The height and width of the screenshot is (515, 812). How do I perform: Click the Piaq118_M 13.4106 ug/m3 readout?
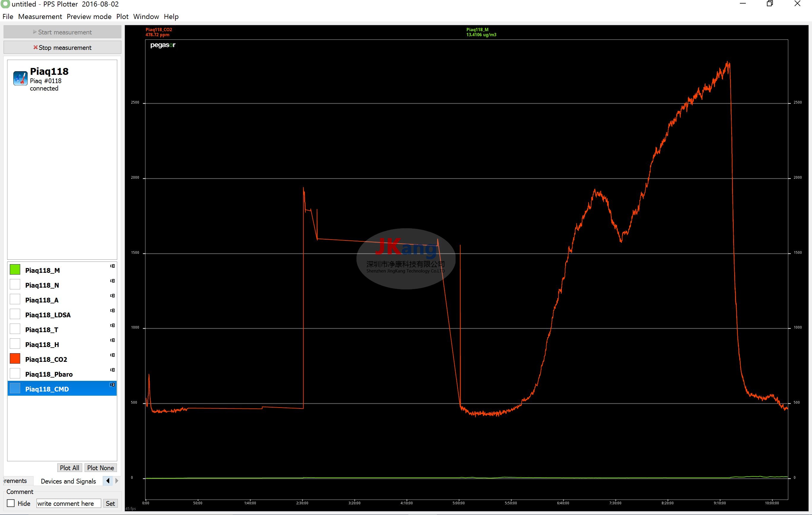[481, 32]
